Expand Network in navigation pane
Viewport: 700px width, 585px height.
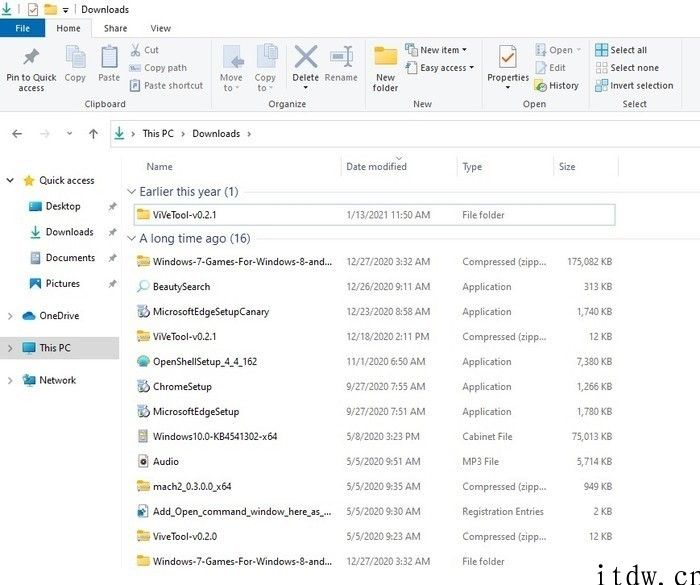click(10, 380)
